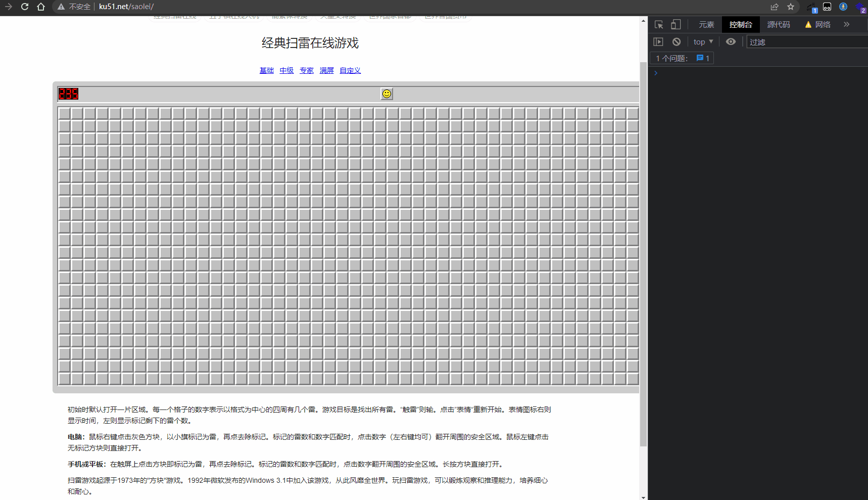Image resolution: width=868 pixels, height=500 pixels.
Task: Expand the '1 个问题' issues bar
Action: 672,58
